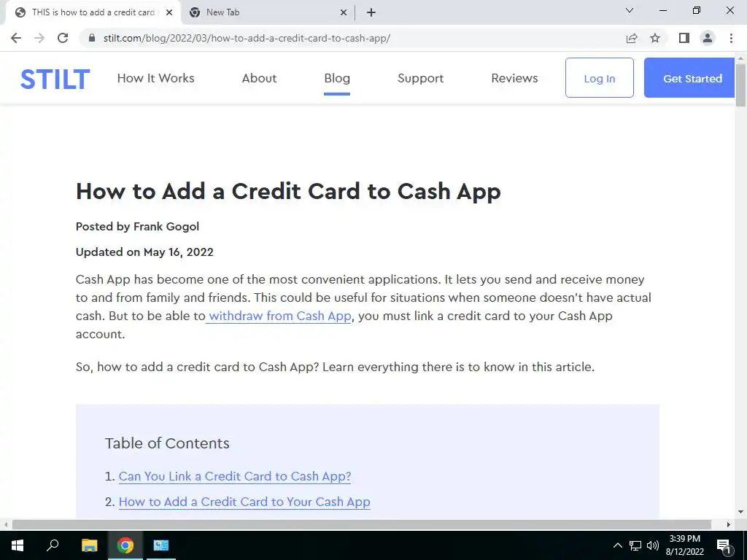The height and width of the screenshot is (560, 747).
Task: Switch to the New Tab tab
Action: coord(267,12)
